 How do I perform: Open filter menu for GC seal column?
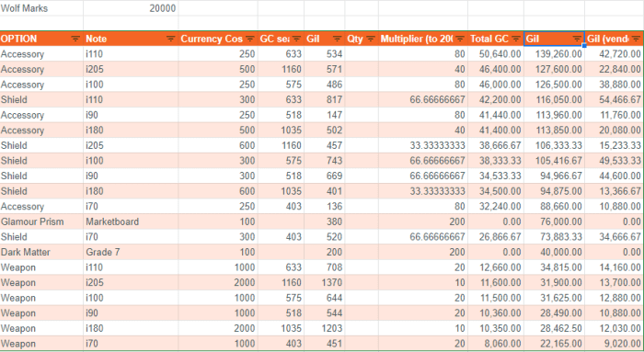pyautogui.click(x=296, y=39)
